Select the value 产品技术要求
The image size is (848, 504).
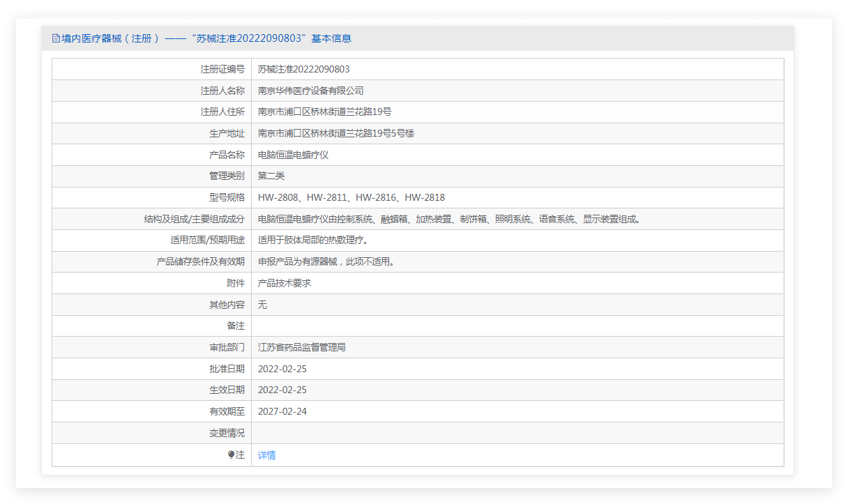click(x=285, y=283)
